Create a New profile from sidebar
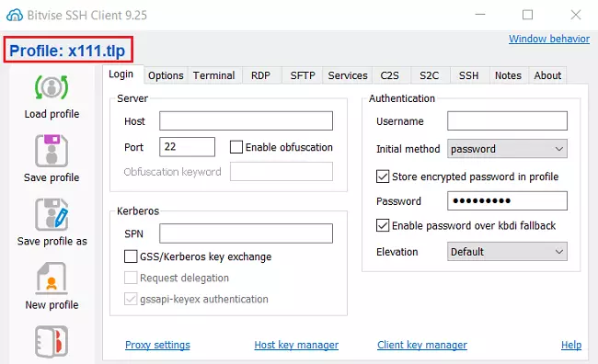Viewport: 598px width, 364px height. (52, 279)
